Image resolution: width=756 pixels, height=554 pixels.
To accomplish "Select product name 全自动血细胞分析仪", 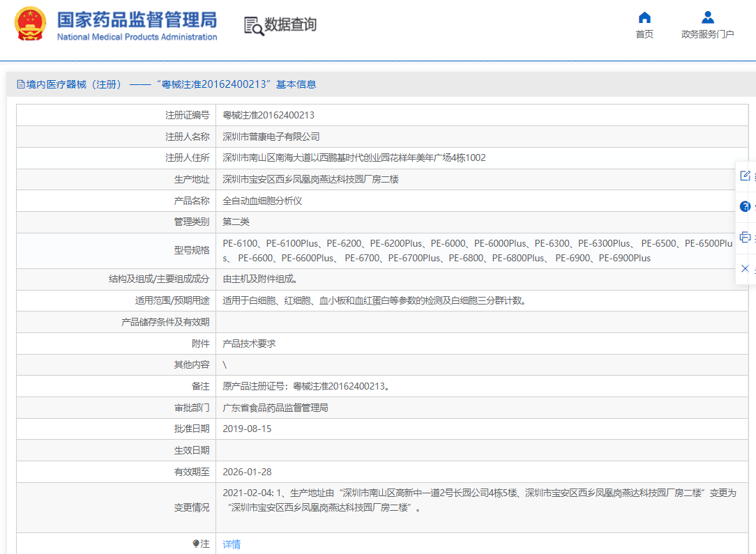I will coord(262,201).
